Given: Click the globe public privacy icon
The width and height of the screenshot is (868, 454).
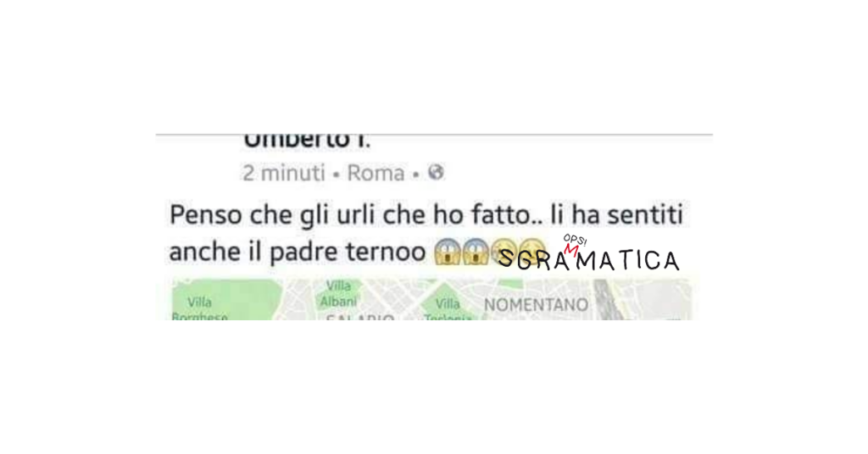Looking at the screenshot, I should click(x=437, y=173).
